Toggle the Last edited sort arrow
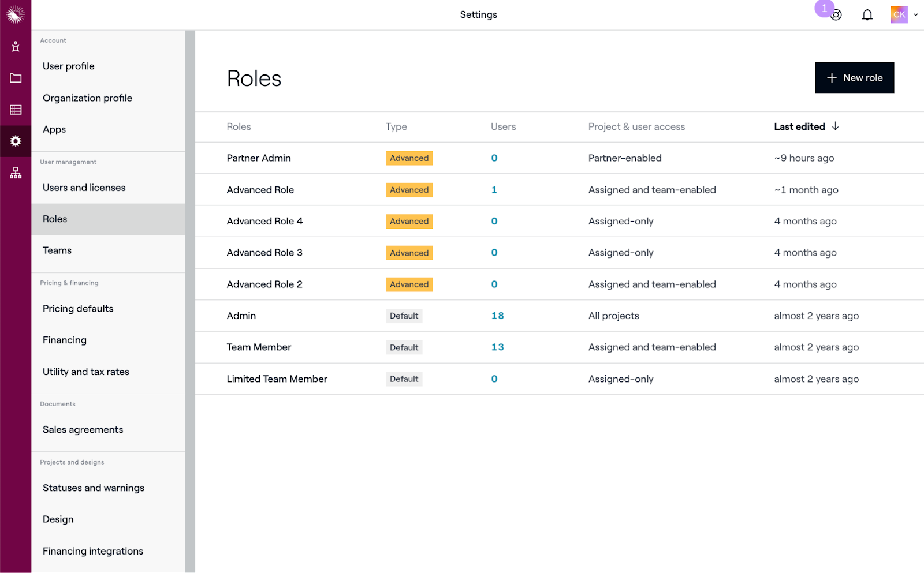924x573 pixels. click(x=836, y=126)
